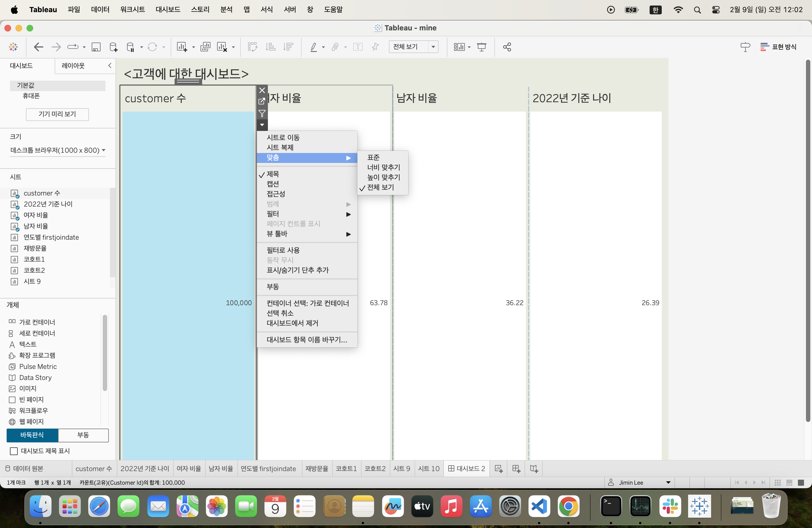Select 시트로 이동 in context menu
812x528 pixels.
307,138
